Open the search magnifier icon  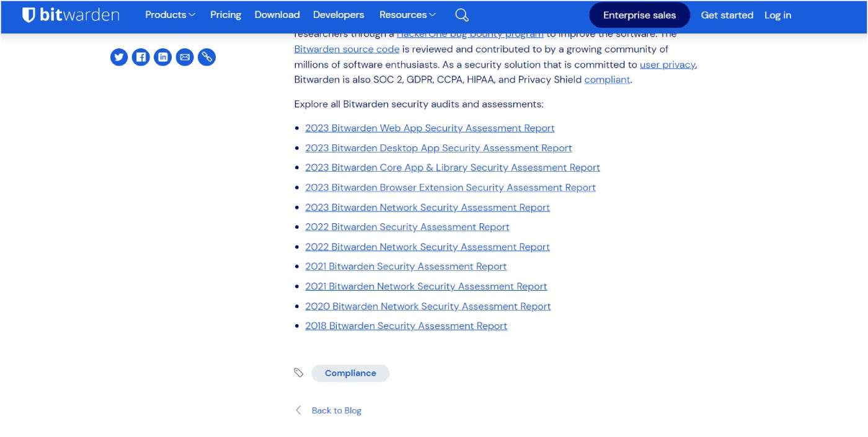[x=462, y=15]
